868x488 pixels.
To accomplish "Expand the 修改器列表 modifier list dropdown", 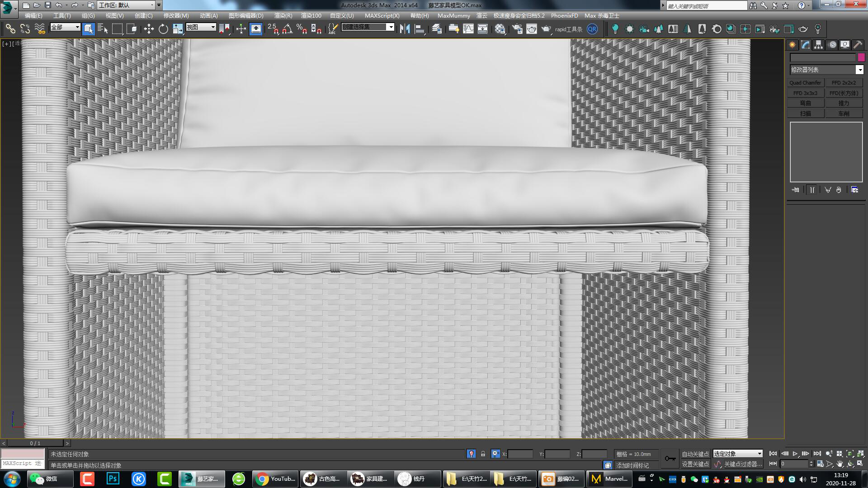I will coord(859,70).
